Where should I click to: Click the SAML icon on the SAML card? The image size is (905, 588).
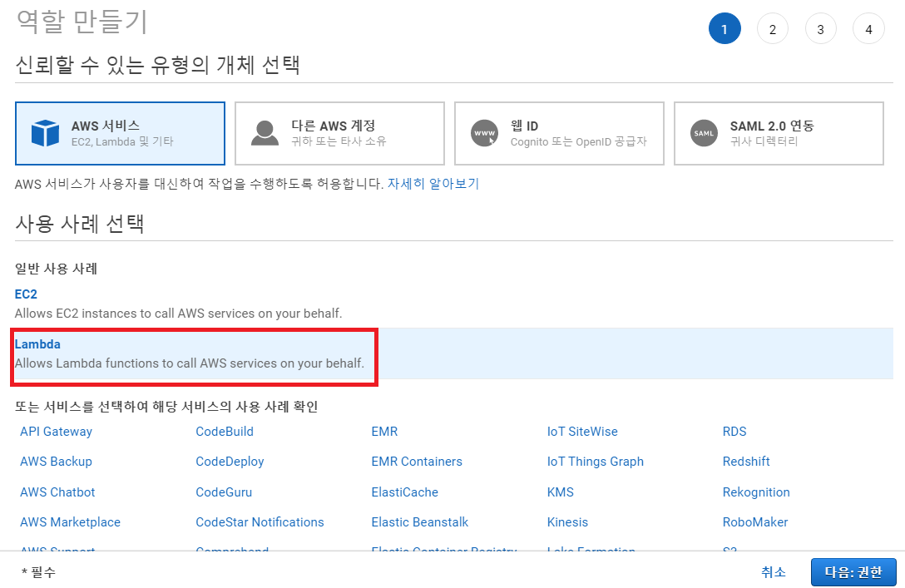point(704,131)
